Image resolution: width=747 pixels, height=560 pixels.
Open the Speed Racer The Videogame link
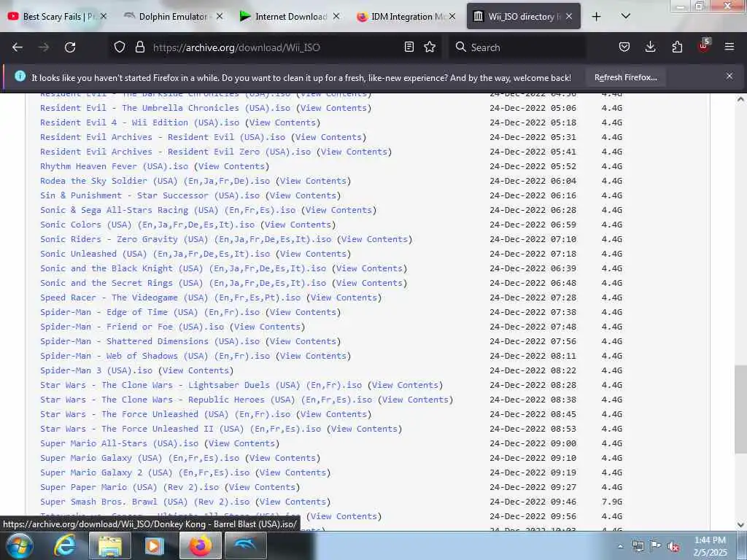[x=171, y=297]
